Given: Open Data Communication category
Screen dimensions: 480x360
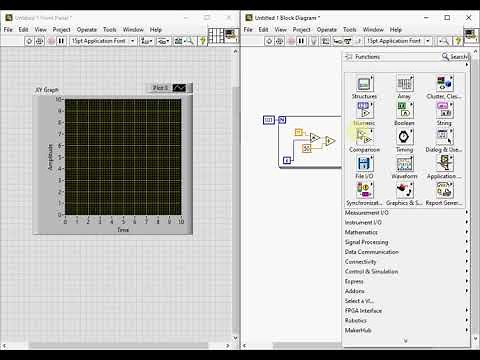Looking at the screenshot, I should 406,252.
